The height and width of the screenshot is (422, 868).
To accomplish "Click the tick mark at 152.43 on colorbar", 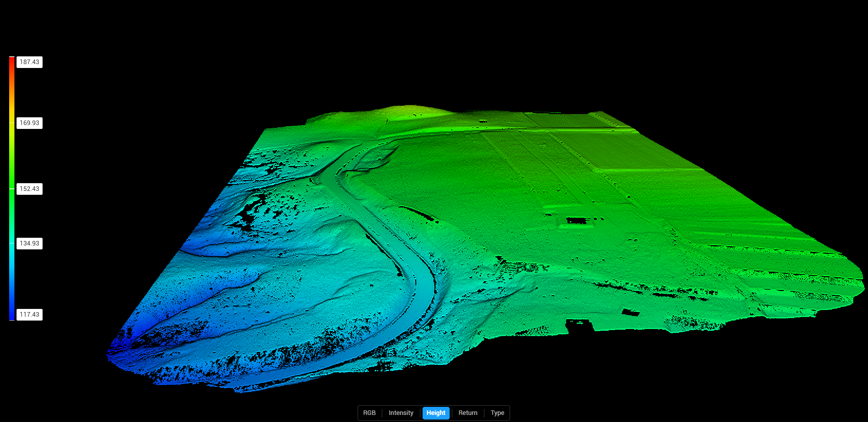I will click(12, 188).
